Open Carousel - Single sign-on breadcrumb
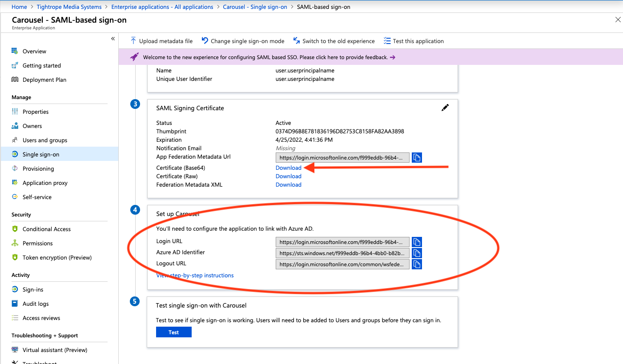Viewport: 623px width, 364px height. (255, 7)
